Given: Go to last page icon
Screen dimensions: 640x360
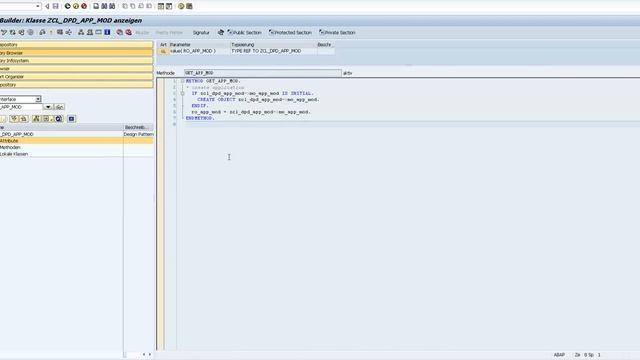Looking at the screenshot, I should tap(149, 6).
